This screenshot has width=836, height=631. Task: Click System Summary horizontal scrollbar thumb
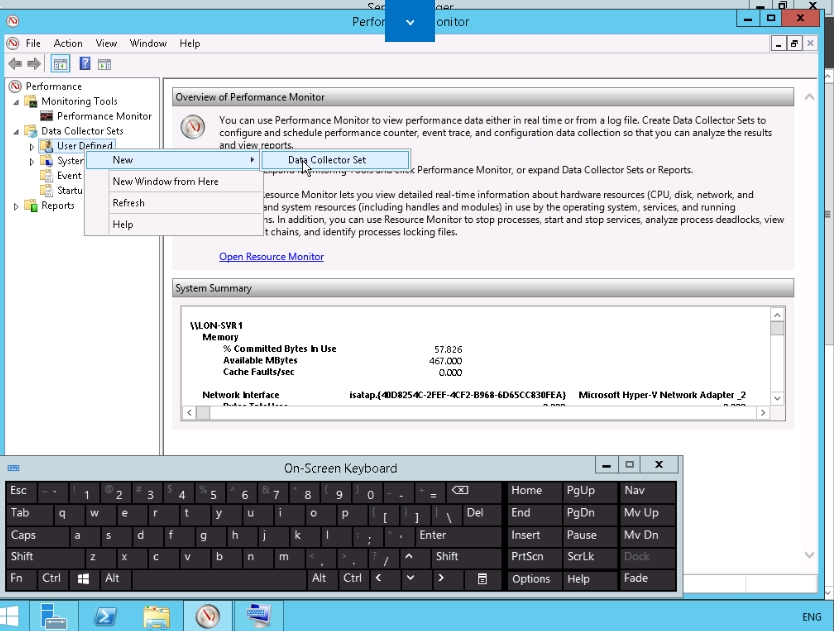(203, 413)
